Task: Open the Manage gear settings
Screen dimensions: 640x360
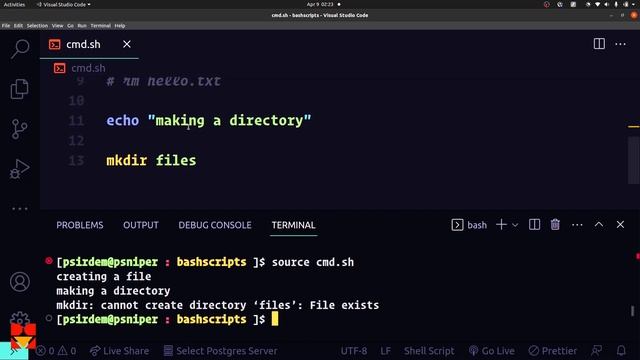Action: click(x=20, y=318)
